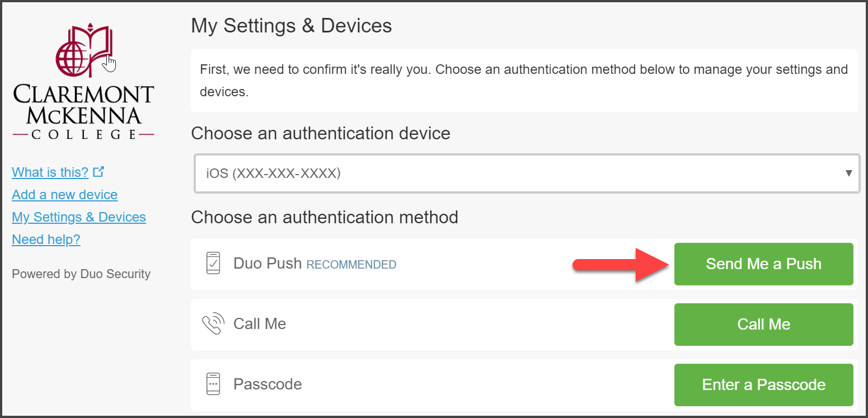Screen dimensions: 868x418
Task: Open the My Settings & Devices page
Action: [x=78, y=217]
